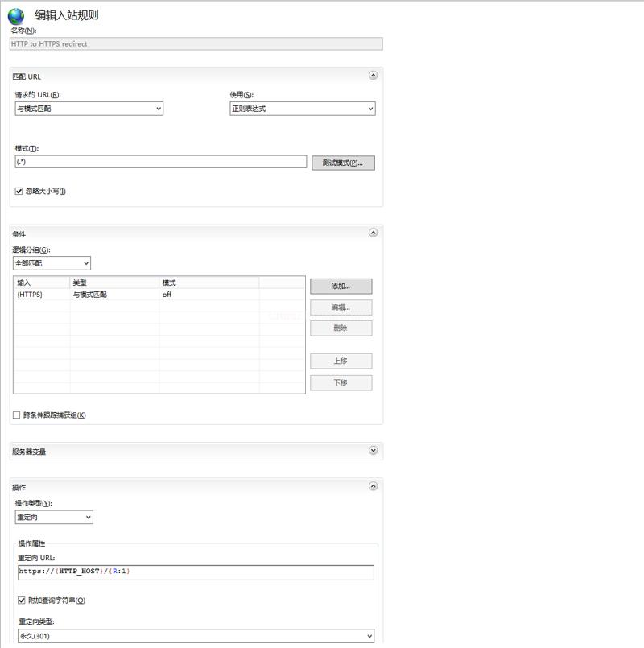Click the 重定向 URL input field
The image size is (644, 648).
pos(196,572)
